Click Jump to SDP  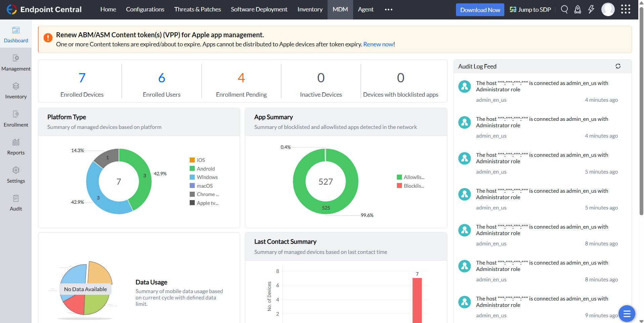click(x=530, y=10)
